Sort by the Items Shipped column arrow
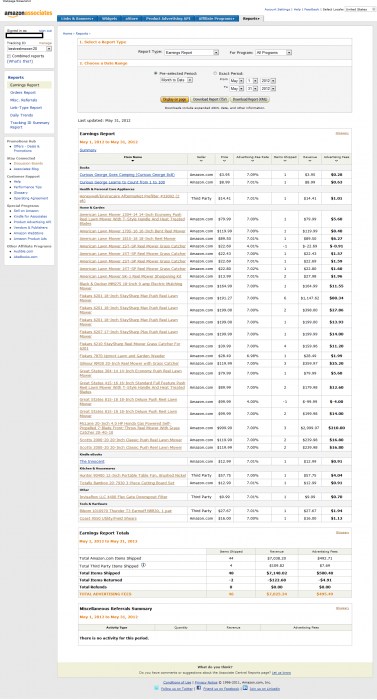Image resolution: width=377 pixels, height=700 pixels. click(x=285, y=161)
